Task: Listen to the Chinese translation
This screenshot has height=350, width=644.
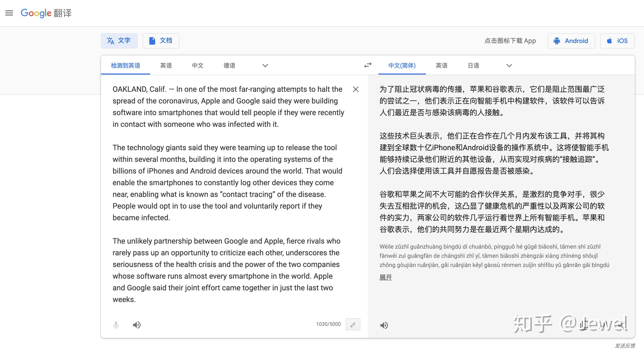Action: pos(384,325)
